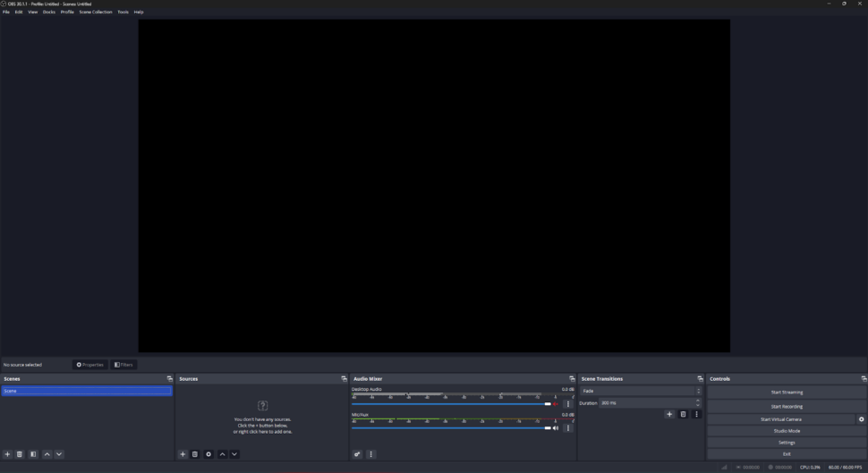This screenshot has height=473, width=868.
Task: Open the Fade transition dropdown
Action: (642, 391)
